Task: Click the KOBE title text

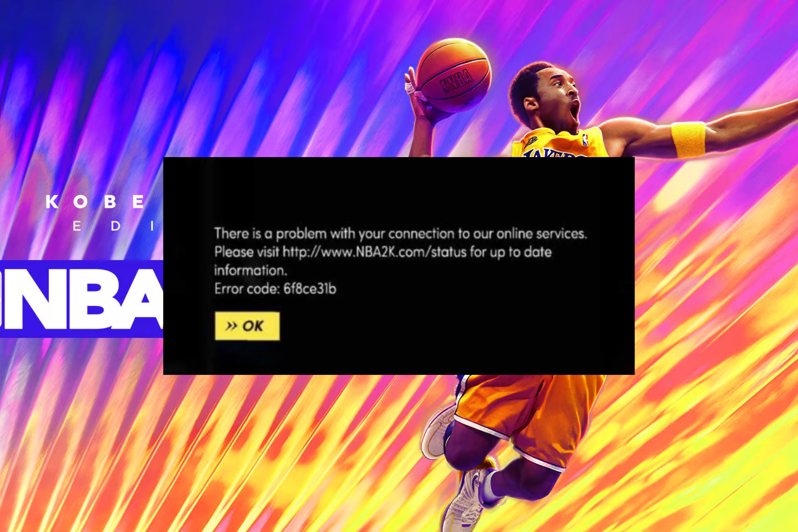Action: point(95,202)
